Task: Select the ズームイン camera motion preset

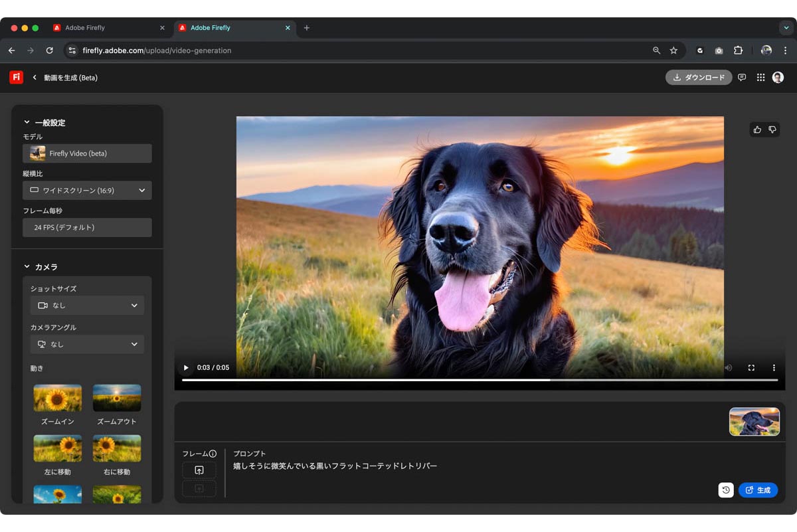Action: coord(57,395)
